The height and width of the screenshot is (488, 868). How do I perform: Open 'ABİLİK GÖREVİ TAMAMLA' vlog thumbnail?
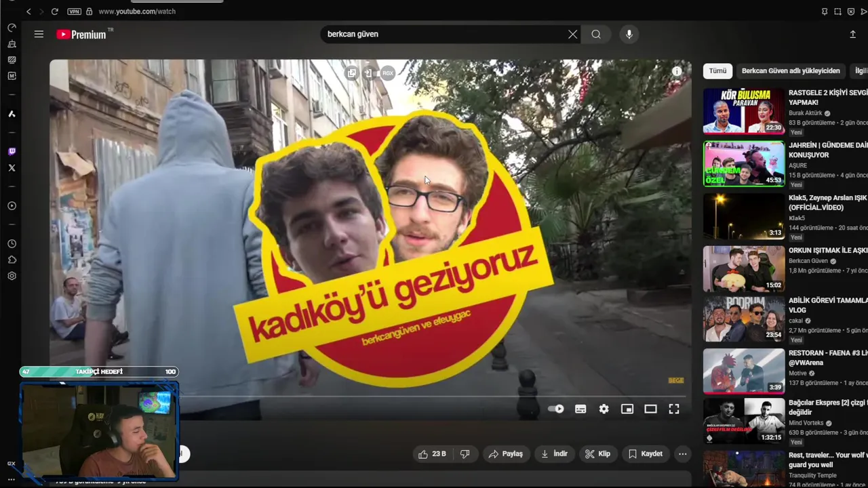744,318
